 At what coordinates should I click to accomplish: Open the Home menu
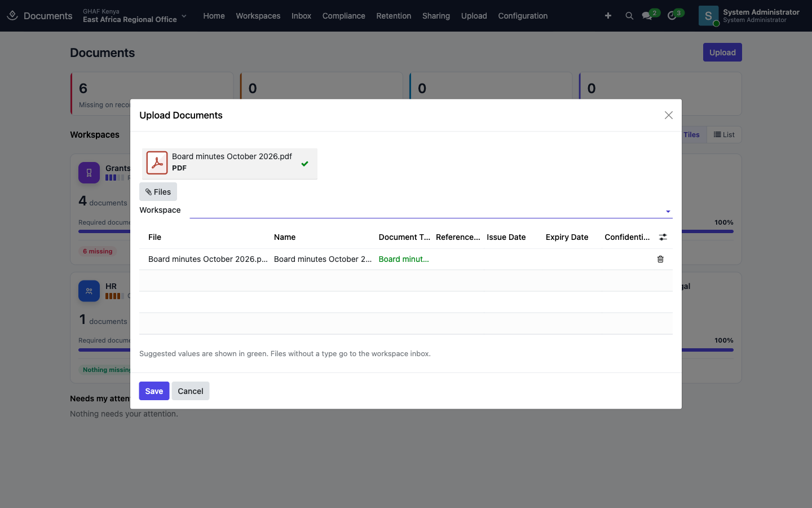pos(214,16)
